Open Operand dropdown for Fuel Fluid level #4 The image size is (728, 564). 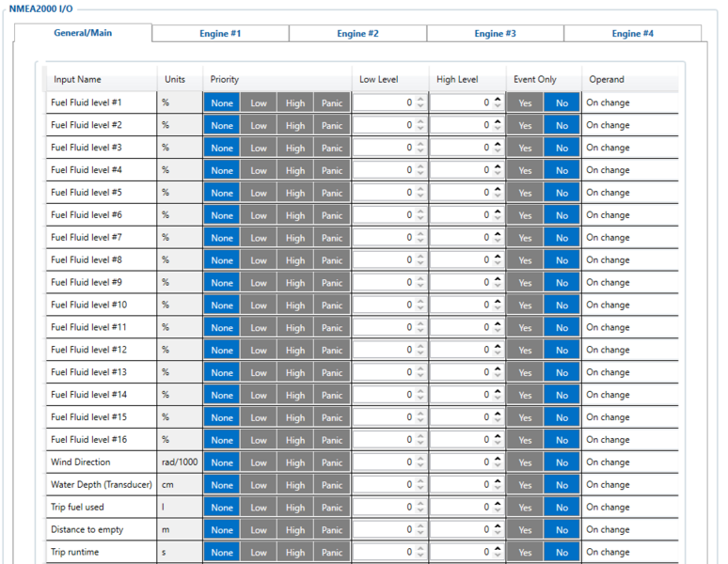628,170
